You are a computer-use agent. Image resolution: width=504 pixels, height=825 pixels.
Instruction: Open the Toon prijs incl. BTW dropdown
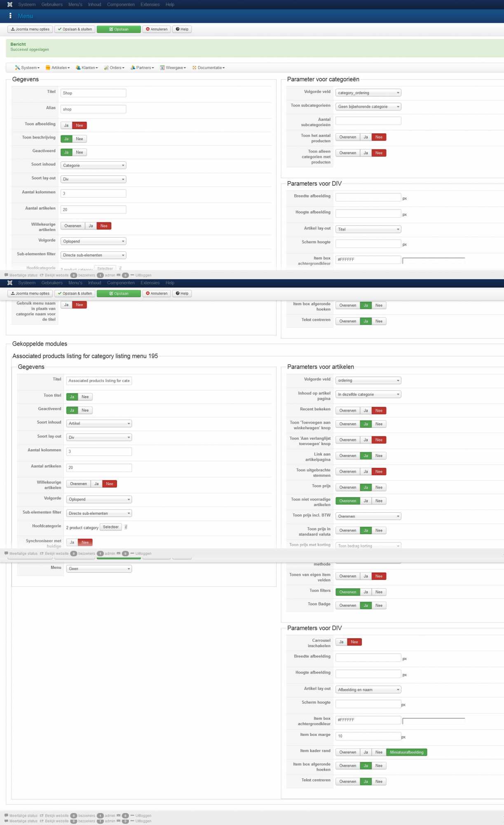[x=368, y=516]
